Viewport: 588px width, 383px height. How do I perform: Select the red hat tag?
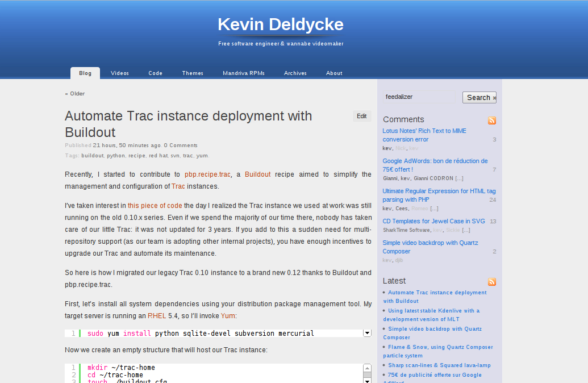[159, 156]
